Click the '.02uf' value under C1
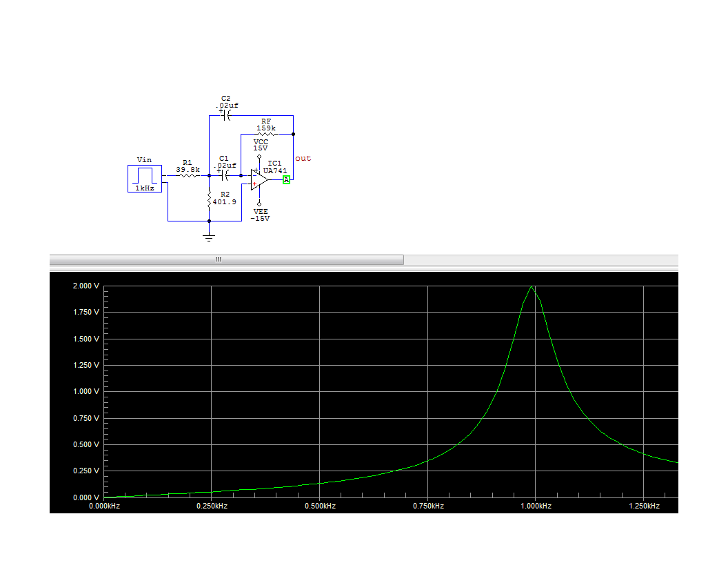 click(x=224, y=166)
